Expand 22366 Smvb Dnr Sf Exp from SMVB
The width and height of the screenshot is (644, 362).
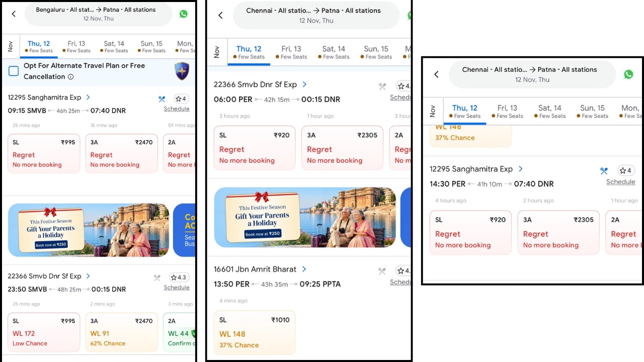(88, 276)
